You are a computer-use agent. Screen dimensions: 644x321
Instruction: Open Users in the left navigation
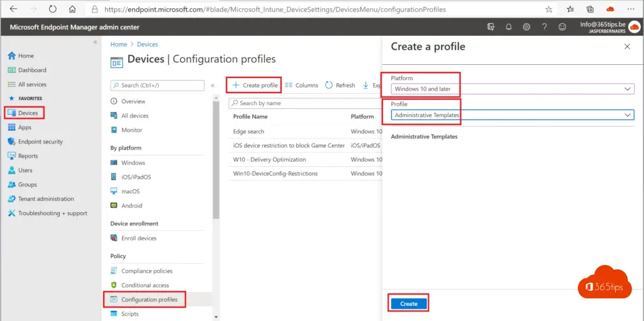tap(25, 170)
